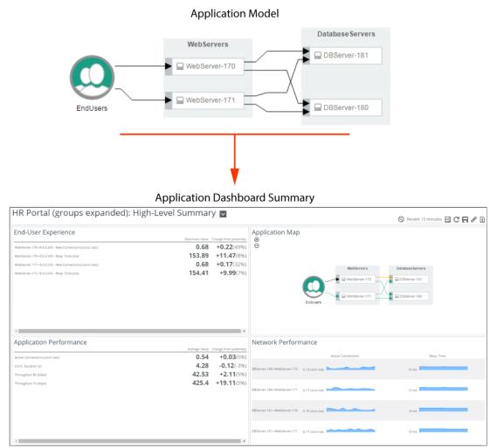Select the WebServer-170 node in the model
The width and height of the screenshot is (497, 448).
(208, 66)
